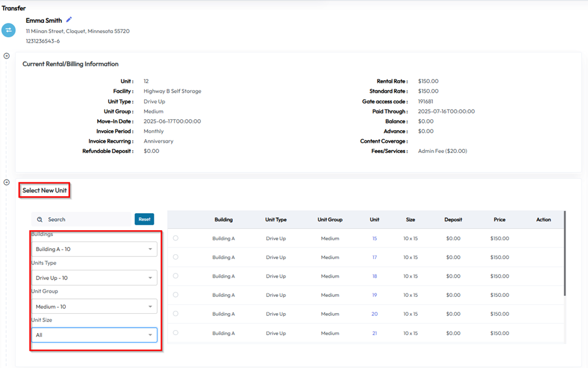Collapse the Select New Unit section
This screenshot has width=588, height=368.
[7, 182]
